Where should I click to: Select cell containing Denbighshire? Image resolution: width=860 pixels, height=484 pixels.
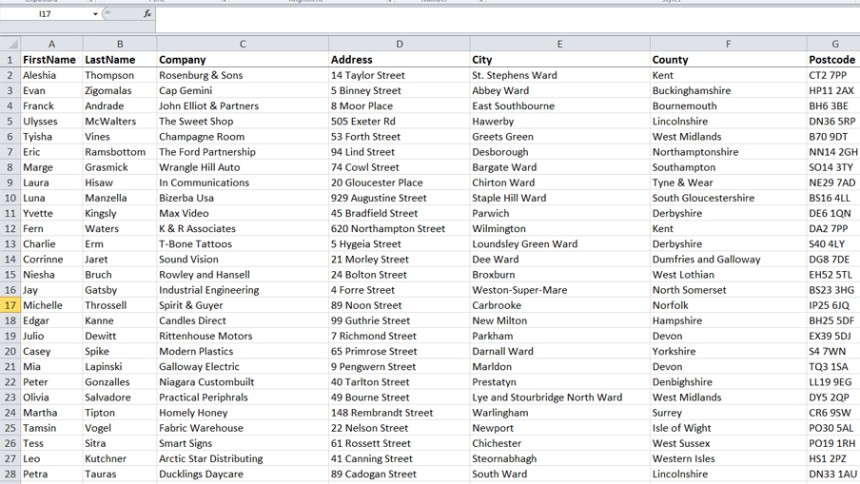coord(728,382)
